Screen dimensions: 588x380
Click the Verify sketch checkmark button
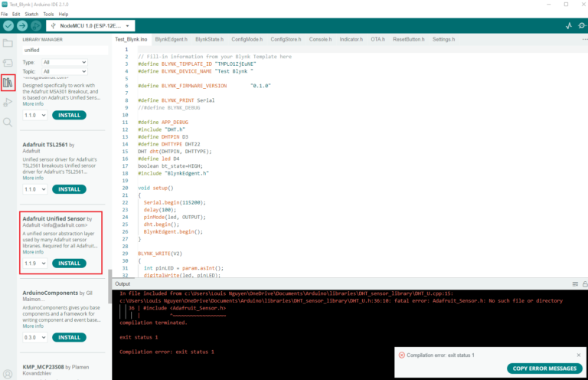[9, 25]
